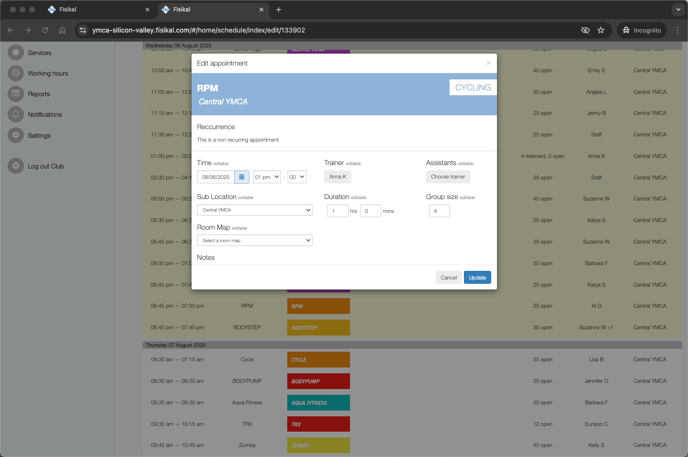Close the first Fisikal tab
Viewport: 688px width, 457px height.
click(147, 10)
